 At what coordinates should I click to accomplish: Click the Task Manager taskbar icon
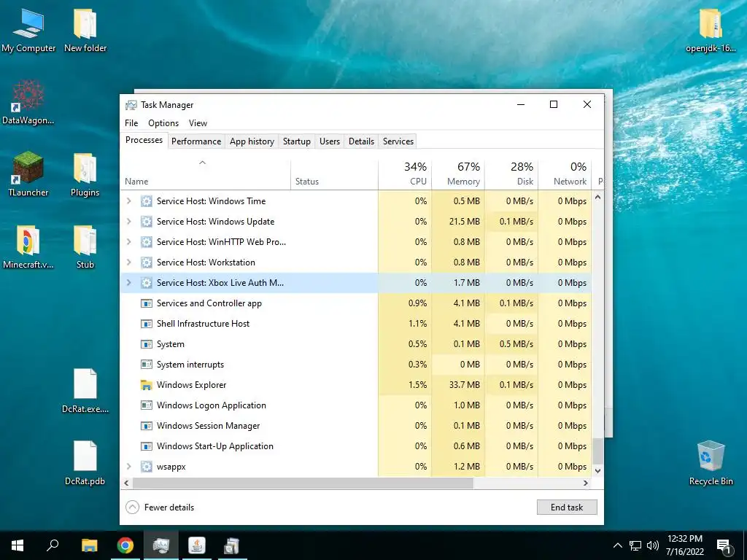(161, 545)
